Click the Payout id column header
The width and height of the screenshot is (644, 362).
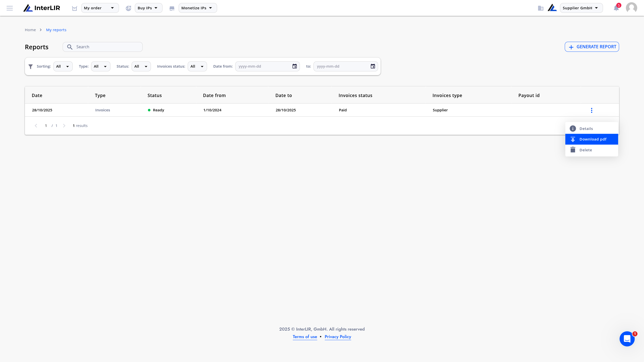pyautogui.click(x=529, y=96)
